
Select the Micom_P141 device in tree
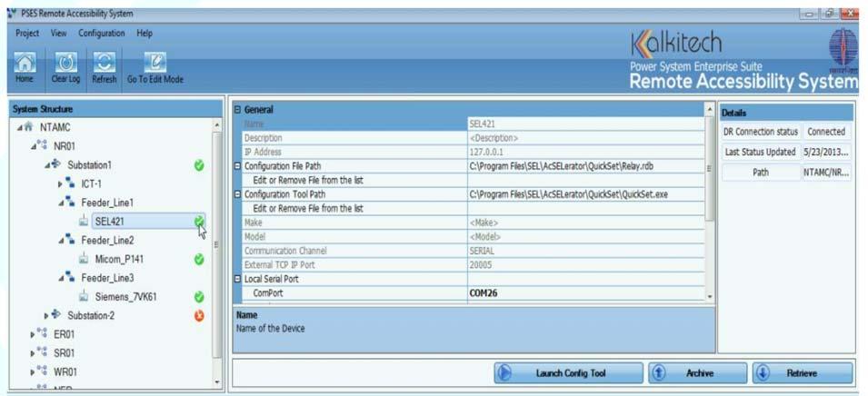pyautogui.click(x=120, y=259)
